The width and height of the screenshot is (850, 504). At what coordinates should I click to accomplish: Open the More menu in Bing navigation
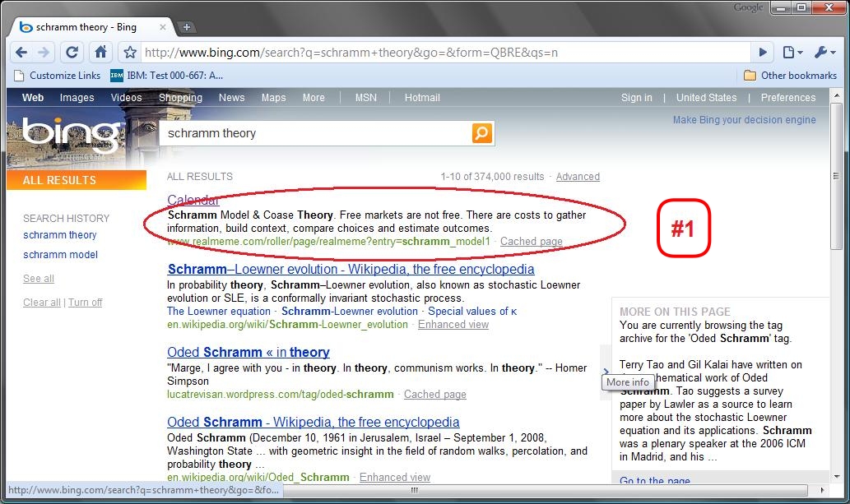[x=314, y=98]
